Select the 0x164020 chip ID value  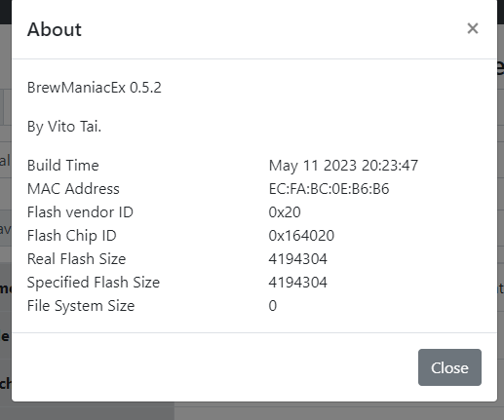[301, 236]
